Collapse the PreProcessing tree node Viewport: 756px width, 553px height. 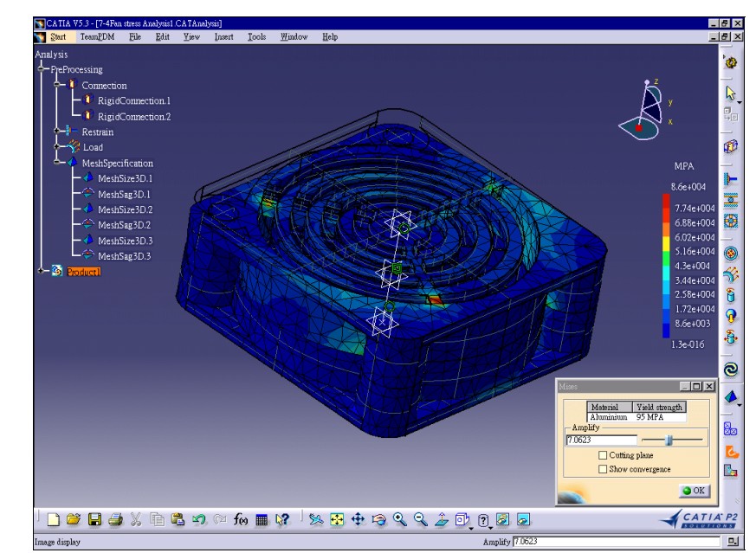pos(42,69)
